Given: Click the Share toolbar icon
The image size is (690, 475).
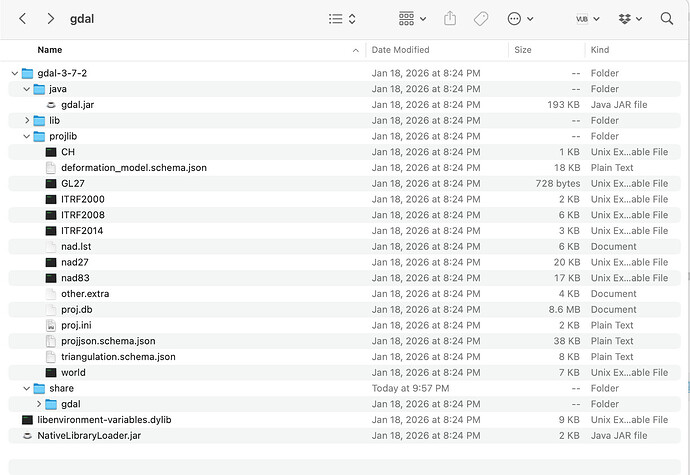Looking at the screenshot, I should click(x=450, y=19).
